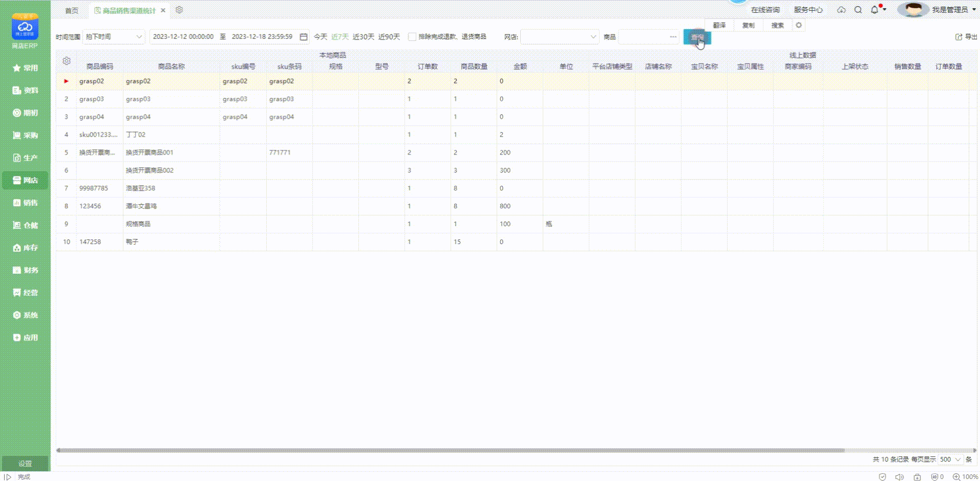Click the 查询 query button
980x481 pixels.
click(x=697, y=37)
